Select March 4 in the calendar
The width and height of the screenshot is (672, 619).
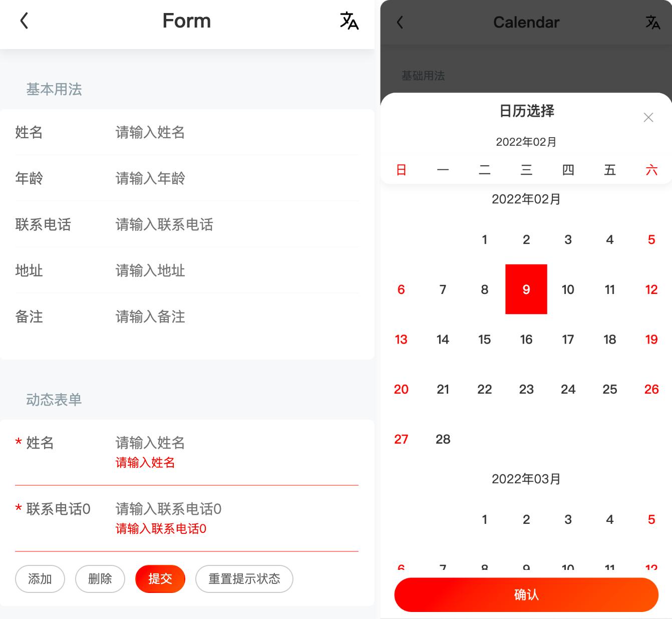610,519
